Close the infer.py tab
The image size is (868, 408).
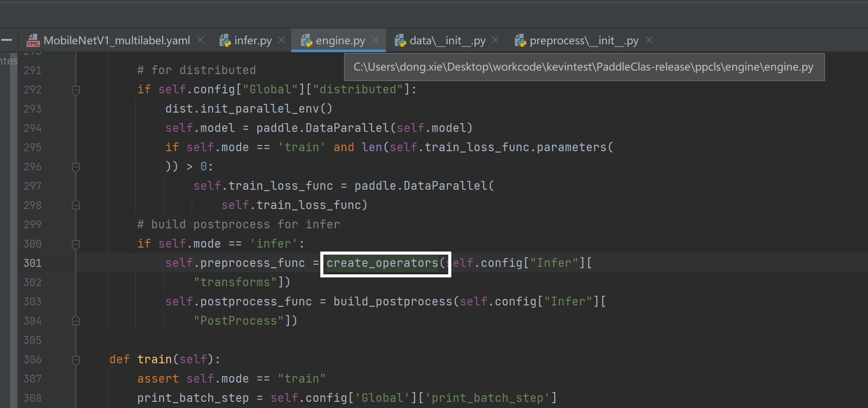[282, 40]
